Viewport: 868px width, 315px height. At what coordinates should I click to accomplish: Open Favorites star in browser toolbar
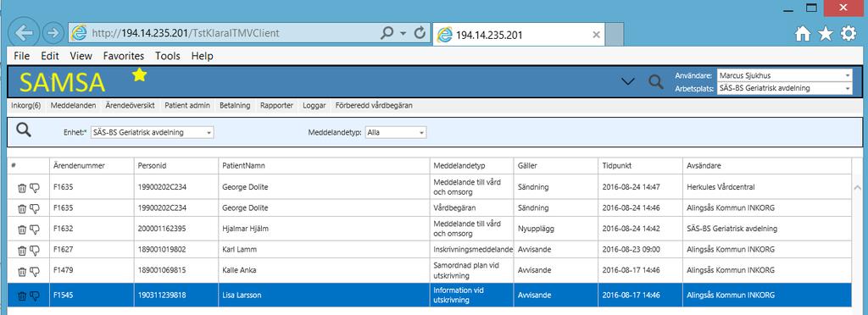826,34
